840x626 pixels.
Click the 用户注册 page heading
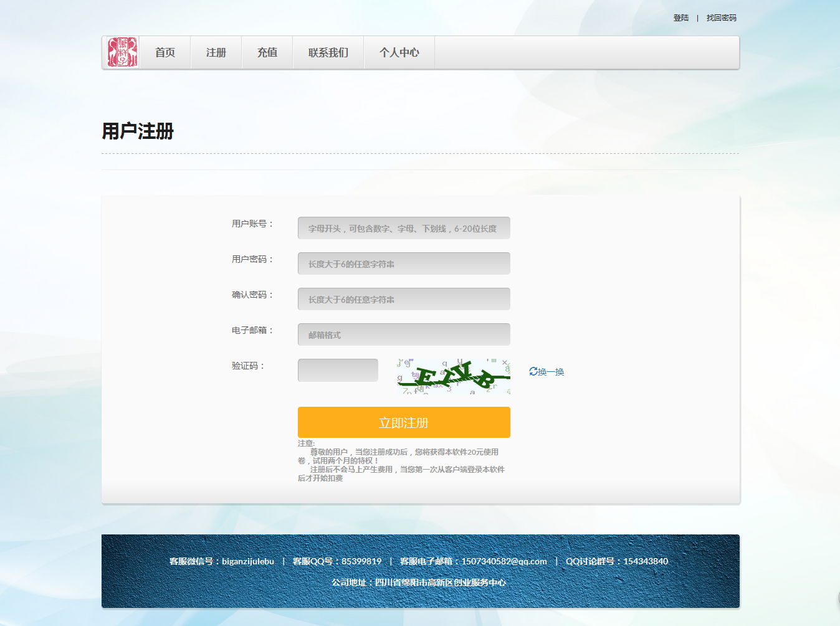point(138,131)
